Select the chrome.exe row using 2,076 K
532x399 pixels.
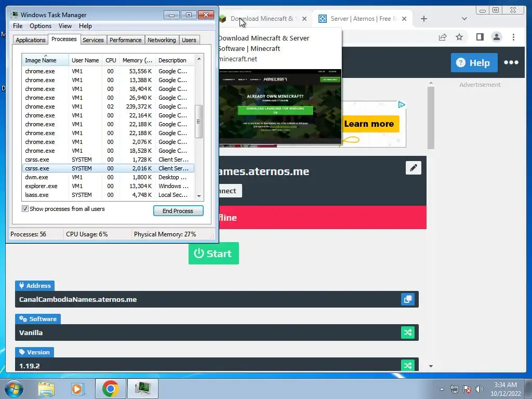pos(108,142)
